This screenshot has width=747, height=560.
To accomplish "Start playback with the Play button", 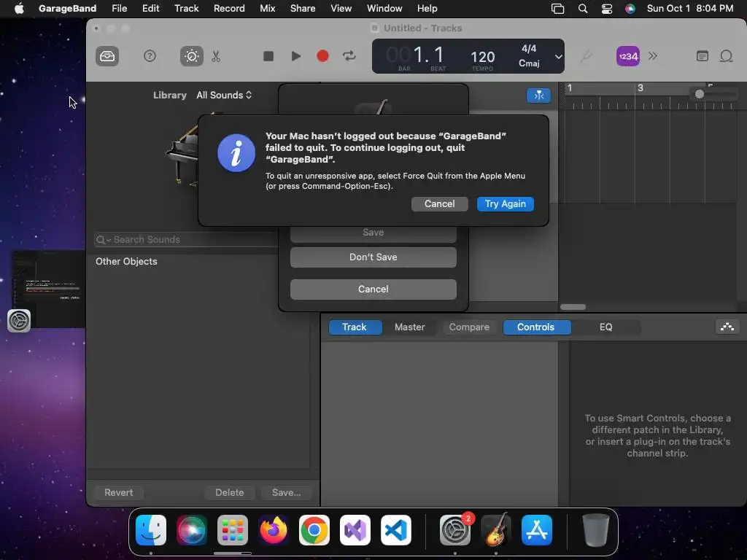I will 296,56.
